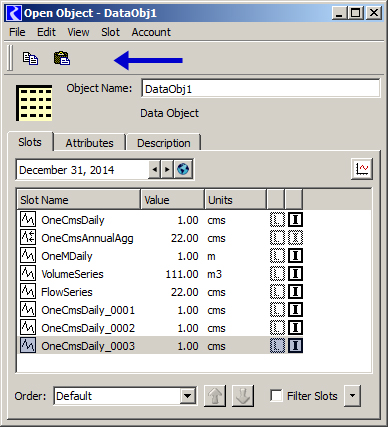Select the OneCmsDaily_0002 slot name
The image size is (388, 427).
pos(88,328)
